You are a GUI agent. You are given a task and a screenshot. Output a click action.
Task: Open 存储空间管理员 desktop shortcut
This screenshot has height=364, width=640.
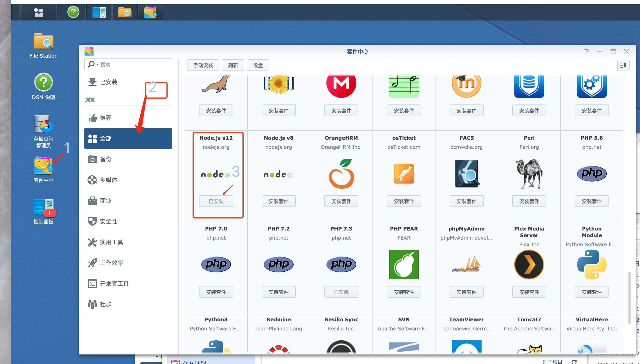[43, 131]
